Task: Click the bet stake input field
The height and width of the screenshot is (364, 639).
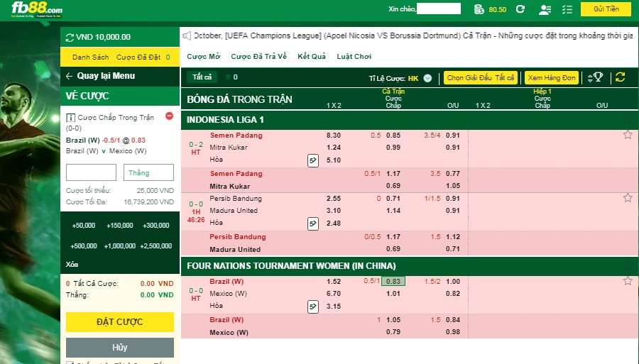Action: pyautogui.click(x=91, y=172)
